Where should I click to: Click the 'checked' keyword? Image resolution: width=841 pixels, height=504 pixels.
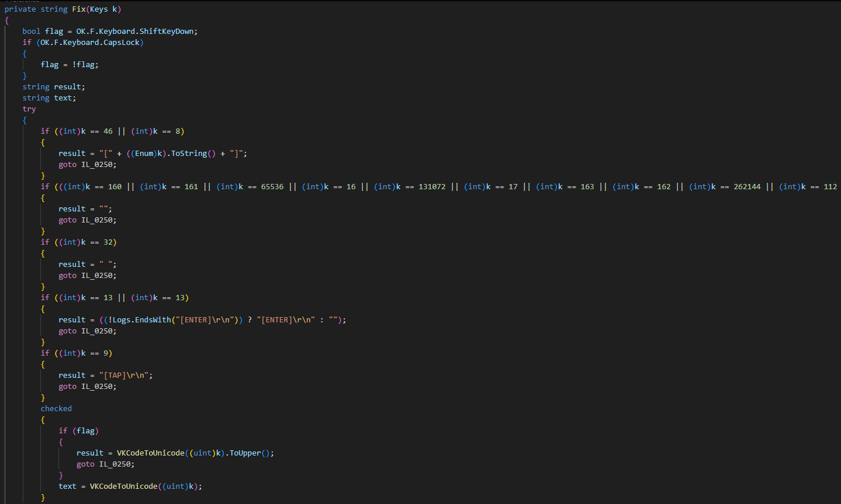(x=56, y=409)
